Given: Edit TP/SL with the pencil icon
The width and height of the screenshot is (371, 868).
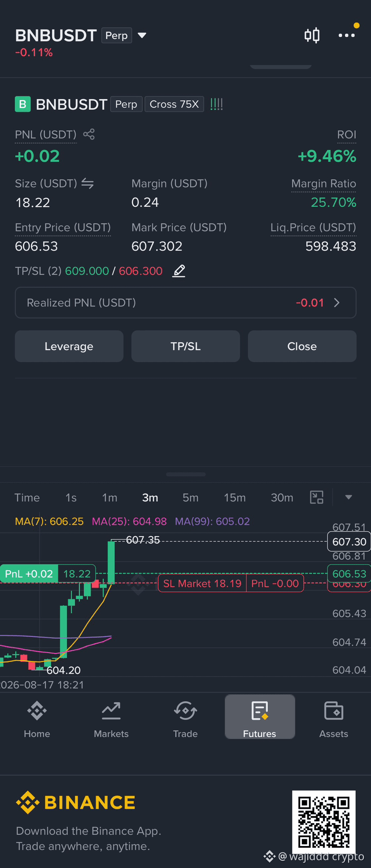Looking at the screenshot, I should 179,271.
